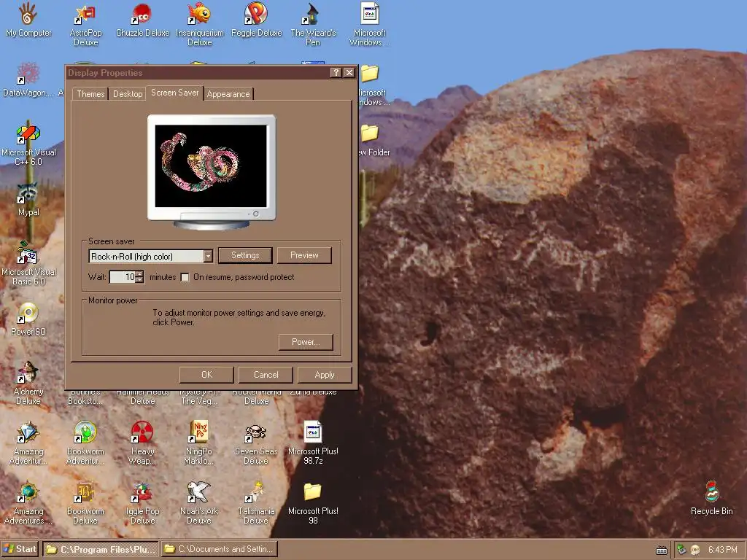Image resolution: width=747 pixels, height=560 pixels.
Task: Open the Start menu
Action: coord(20,549)
